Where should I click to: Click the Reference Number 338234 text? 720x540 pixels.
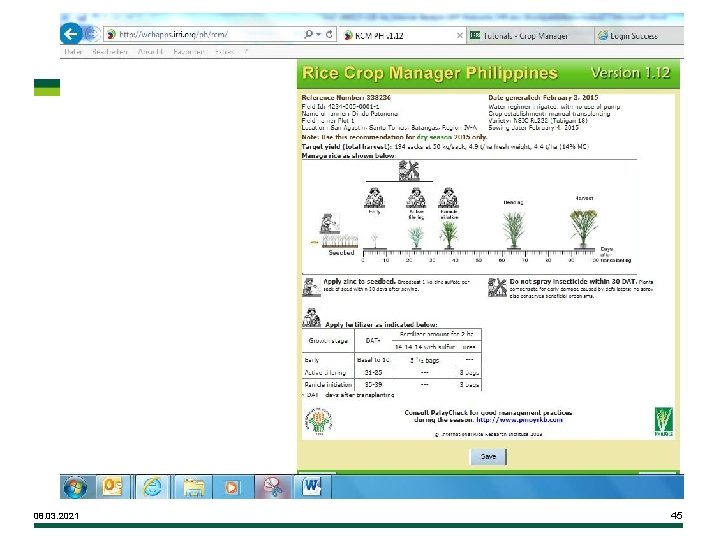tap(346, 97)
